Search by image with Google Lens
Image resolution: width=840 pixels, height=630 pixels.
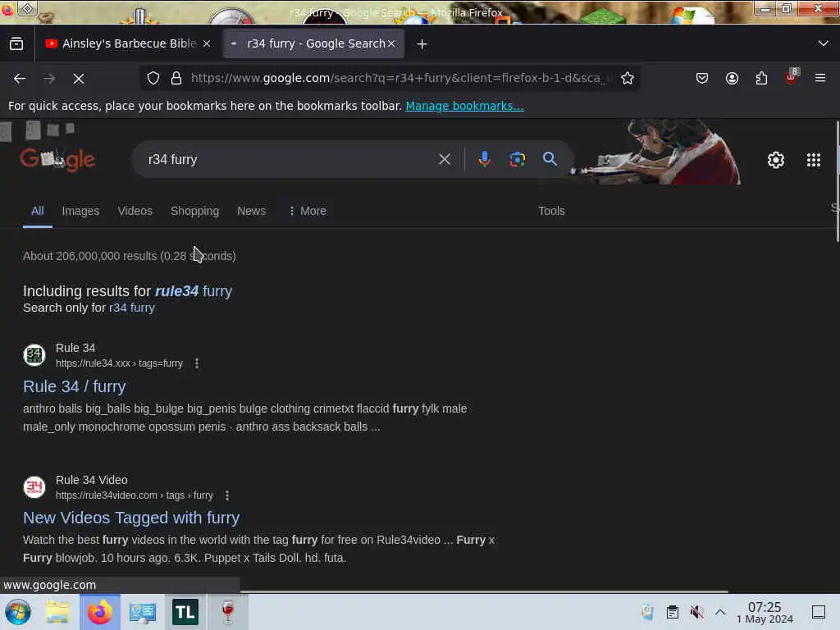(517, 159)
